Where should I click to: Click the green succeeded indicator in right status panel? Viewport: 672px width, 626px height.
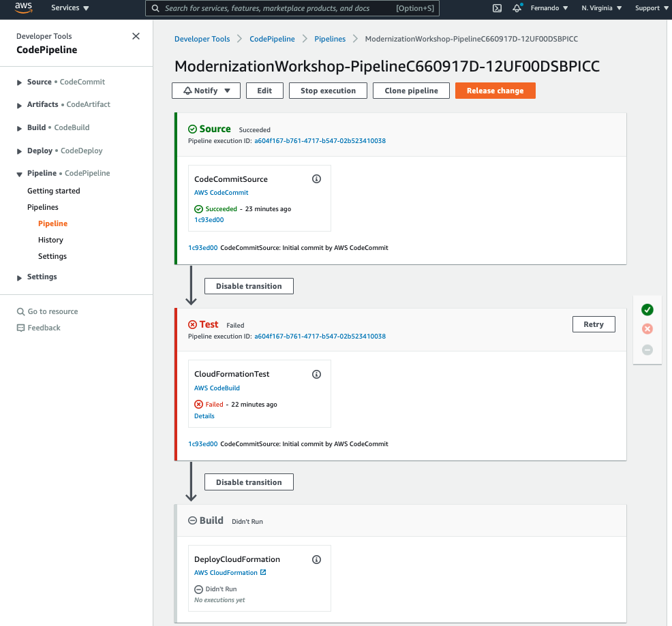click(647, 310)
